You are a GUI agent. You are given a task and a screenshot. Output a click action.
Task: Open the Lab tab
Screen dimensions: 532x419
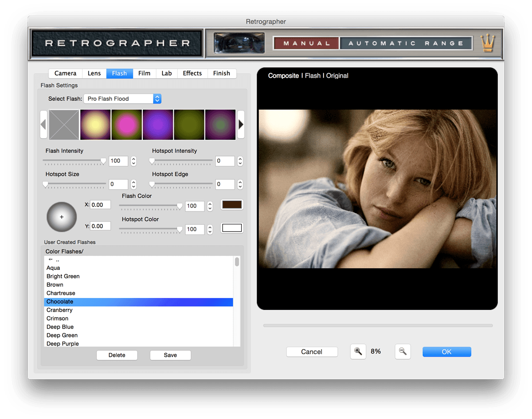coord(167,73)
